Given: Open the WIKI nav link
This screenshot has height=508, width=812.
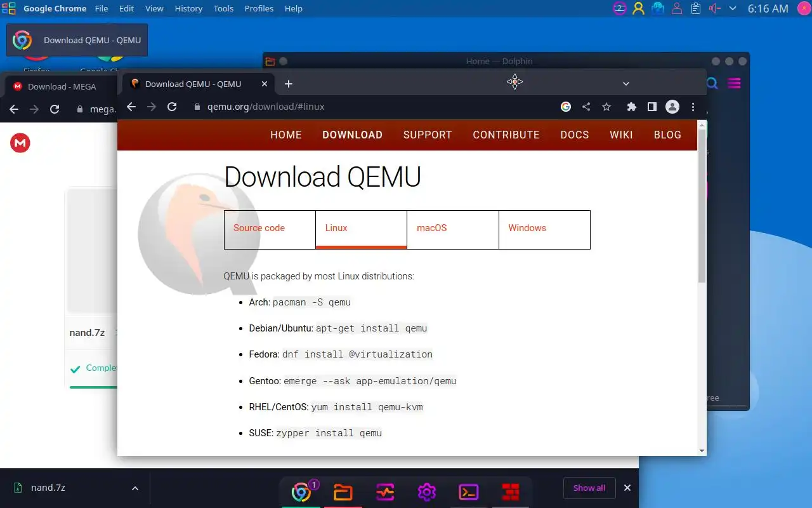Looking at the screenshot, I should tap(621, 135).
